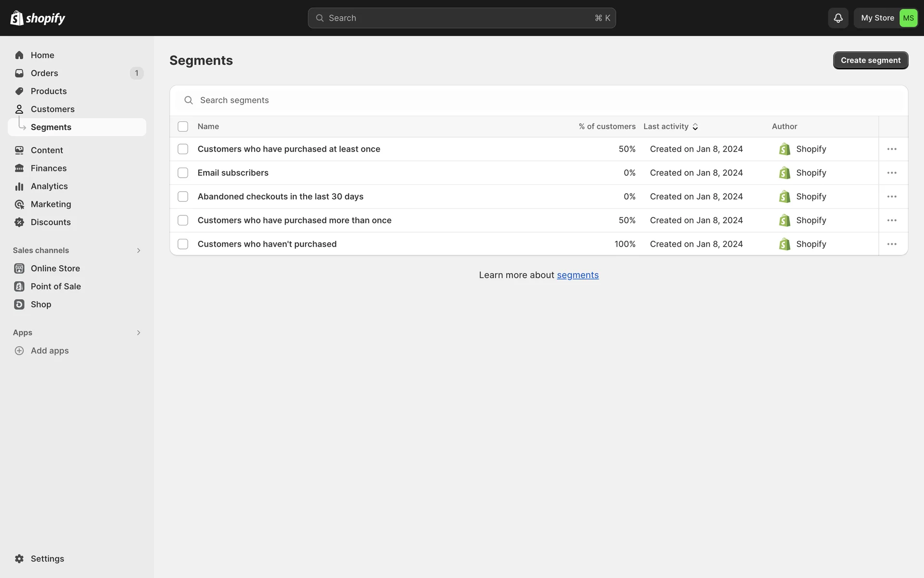Viewport: 924px width, 578px height.
Task: Click the Add apps plus icon
Action: (19, 351)
